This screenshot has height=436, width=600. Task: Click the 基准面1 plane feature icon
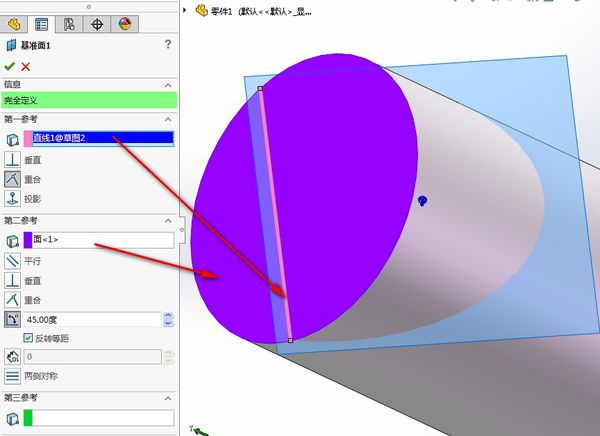11,45
